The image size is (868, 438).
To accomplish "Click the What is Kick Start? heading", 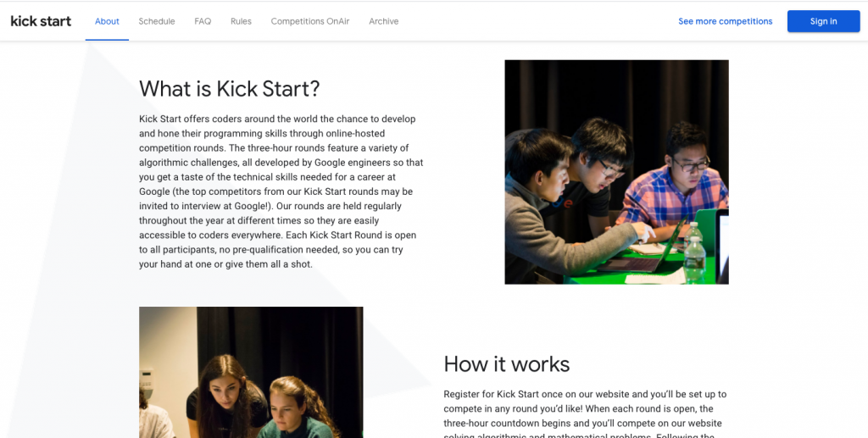I will [x=229, y=88].
